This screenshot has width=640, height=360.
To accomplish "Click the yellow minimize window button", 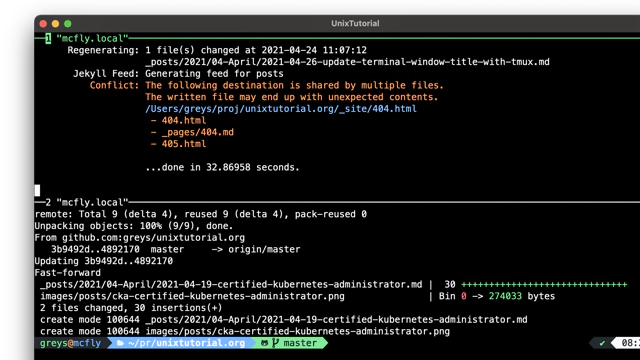I will click(56, 24).
